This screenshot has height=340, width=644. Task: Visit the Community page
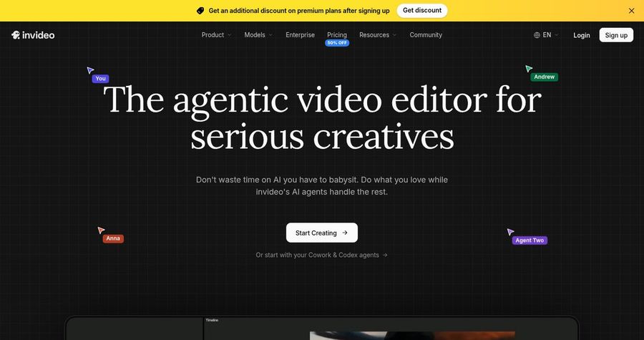[426, 35]
